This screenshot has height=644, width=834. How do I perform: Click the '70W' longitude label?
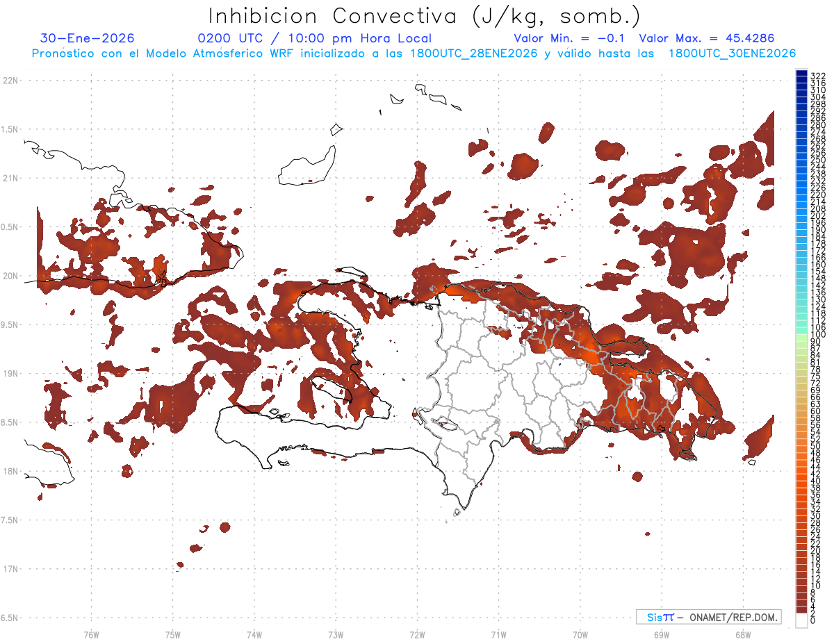click(580, 634)
